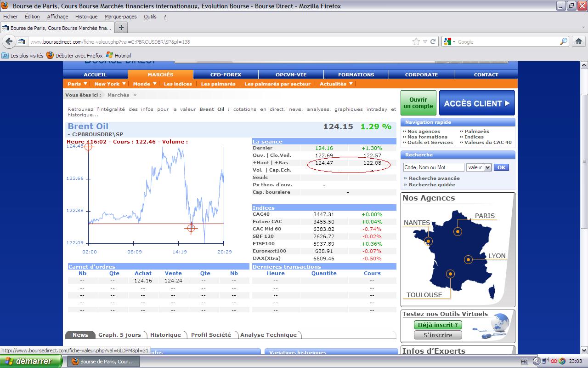Screen dimensions: 588x368
Task: Click the Firefox back arrow button
Action: (x=9, y=41)
